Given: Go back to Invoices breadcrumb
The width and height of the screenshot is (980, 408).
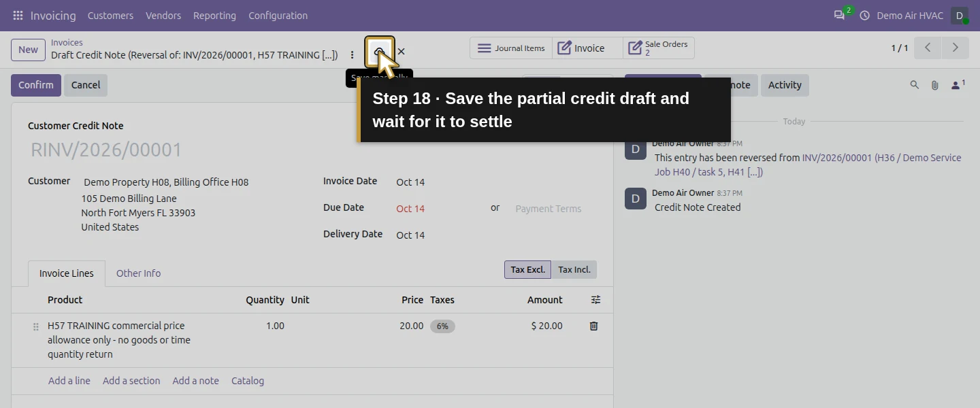Looking at the screenshot, I should (67, 42).
